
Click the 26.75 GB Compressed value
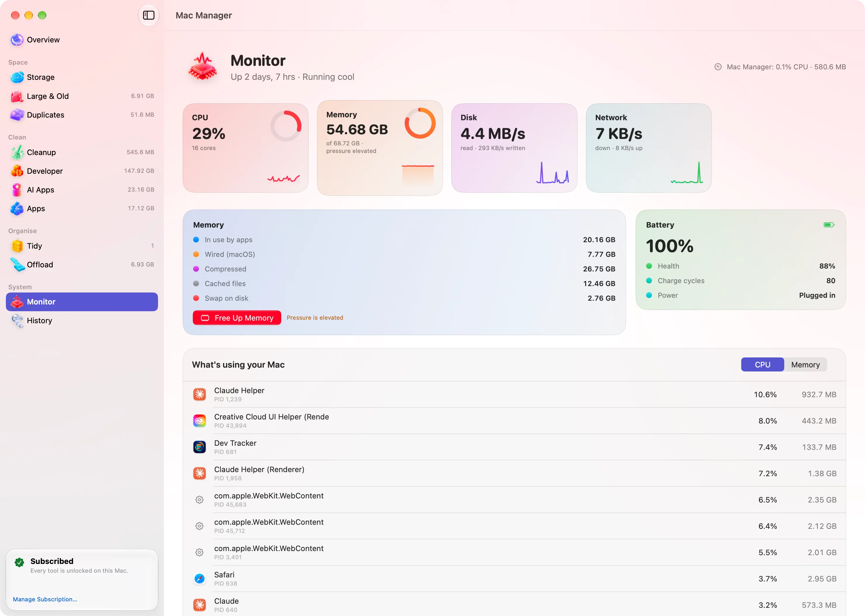[599, 269]
